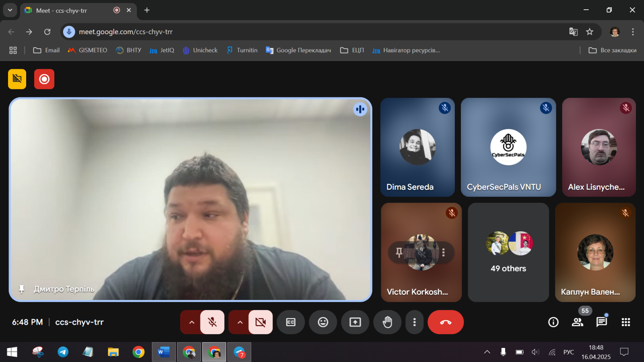Open more options menu in call controls
The width and height of the screenshot is (644, 362).
pyautogui.click(x=415, y=322)
